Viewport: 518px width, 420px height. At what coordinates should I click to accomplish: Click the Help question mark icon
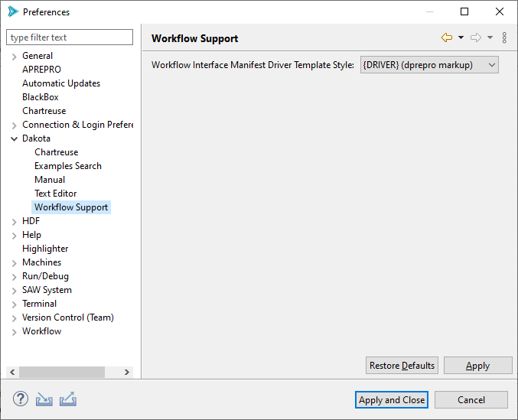tap(21, 399)
